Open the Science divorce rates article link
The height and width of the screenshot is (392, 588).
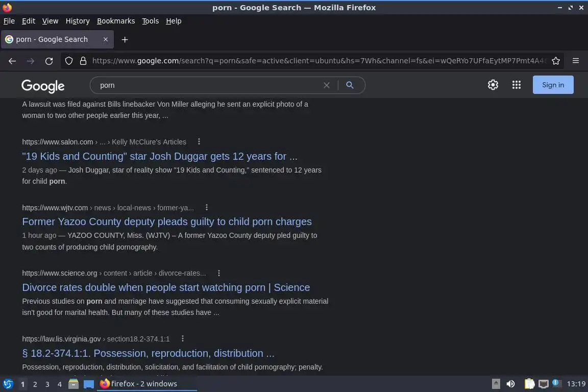(x=166, y=287)
